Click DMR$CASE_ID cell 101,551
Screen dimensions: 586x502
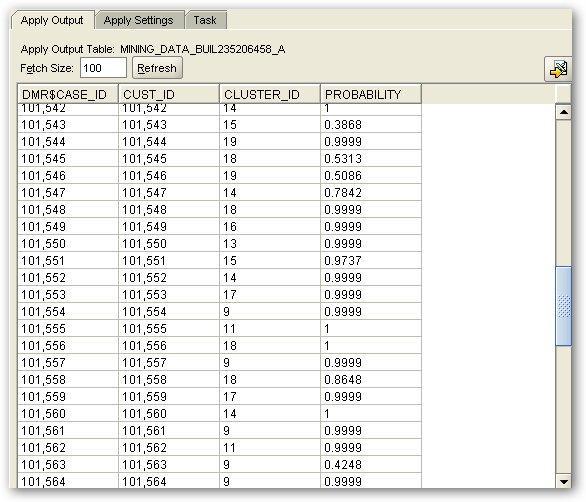(68, 261)
